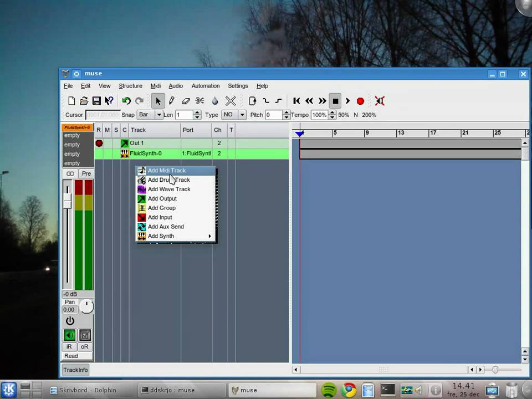Toggle record arm on the Out 1 track
The height and width of the screenshot is (399, 532).
click(x=99, y=143)
